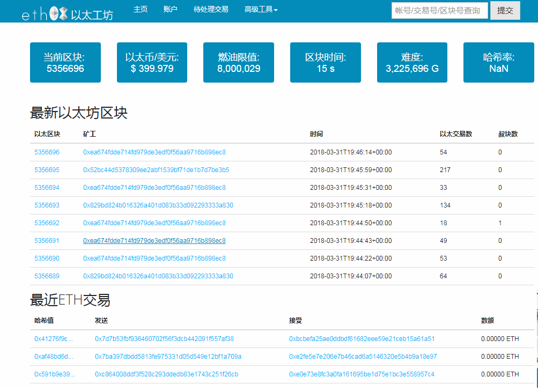Open transaction hash 0x591b9e39...
The image size is (538, 392).
55,374
